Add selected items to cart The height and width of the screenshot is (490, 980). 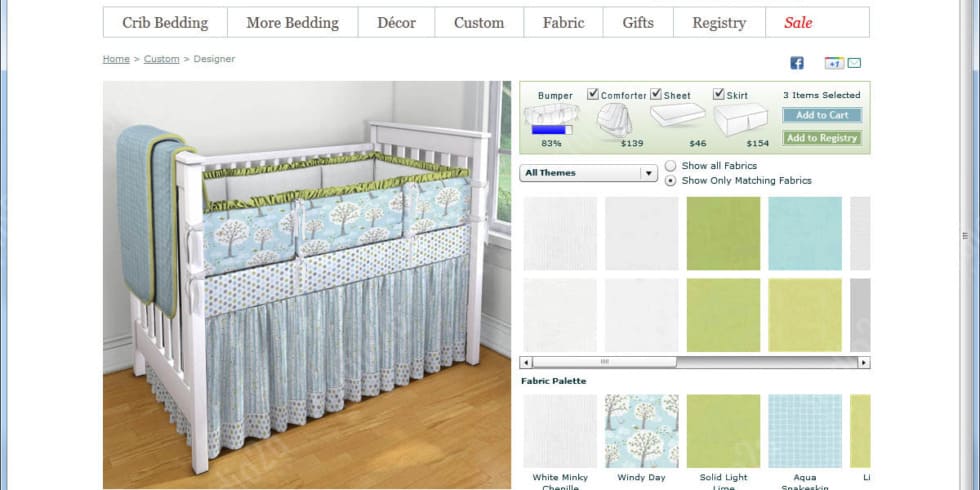(822, 115)
